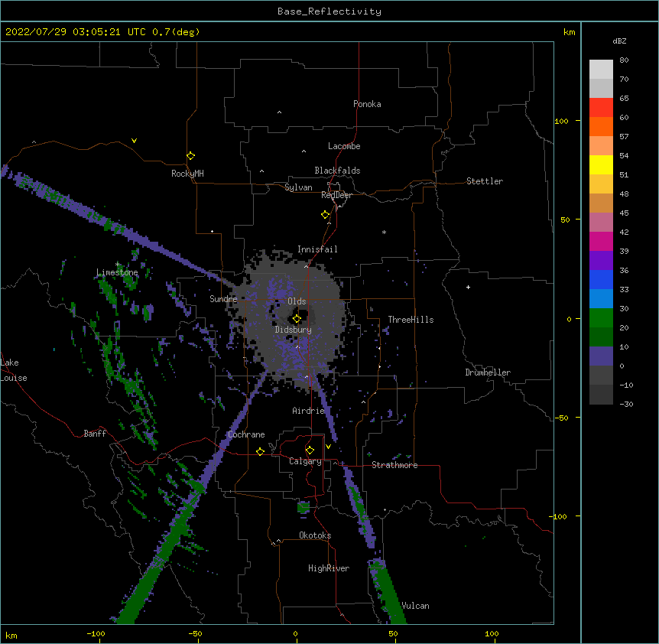This screenshot has height=644, width=659.
Task: Select the purple 36–39 dBZ legend swatch
Action: (x=601, y=261)
